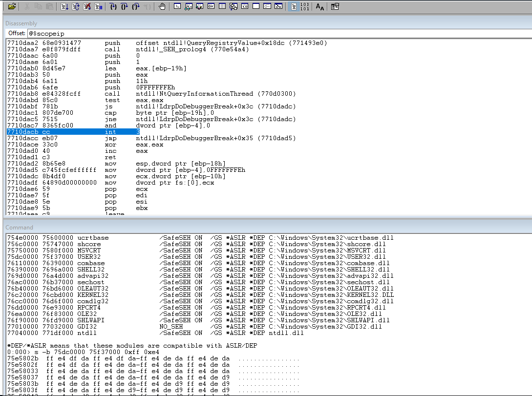Open the Command window icon
This screenshot has width=532, height=396.
pyautogui.click(x=177, y=7)
